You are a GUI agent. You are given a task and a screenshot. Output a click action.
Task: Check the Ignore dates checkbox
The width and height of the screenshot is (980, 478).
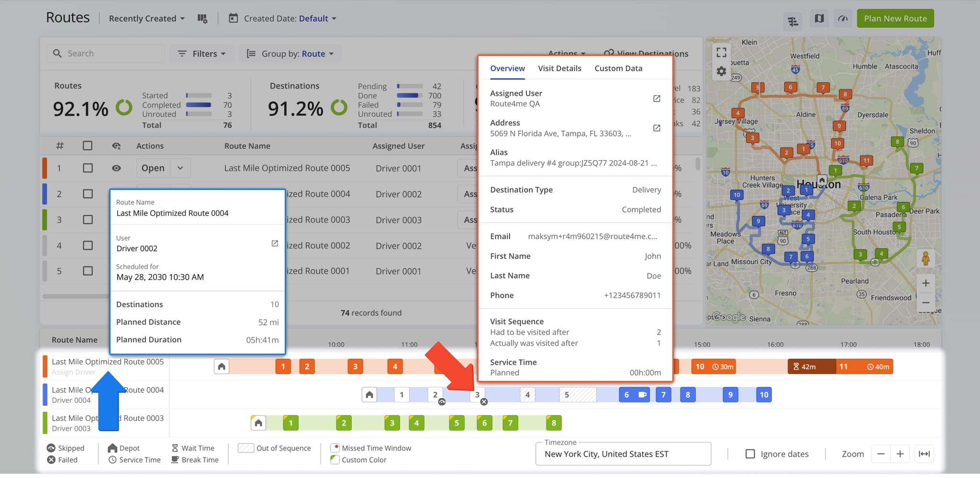pyautogui.click(x=750, y=454)
